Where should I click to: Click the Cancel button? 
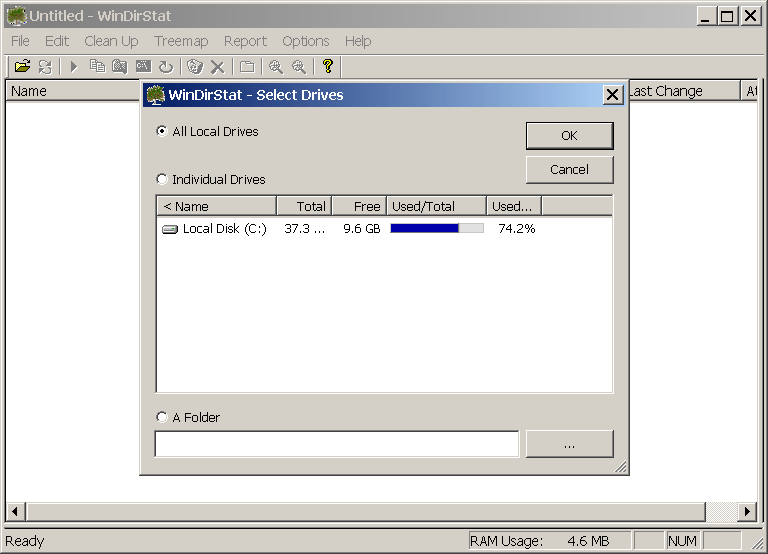coord(569,170)
